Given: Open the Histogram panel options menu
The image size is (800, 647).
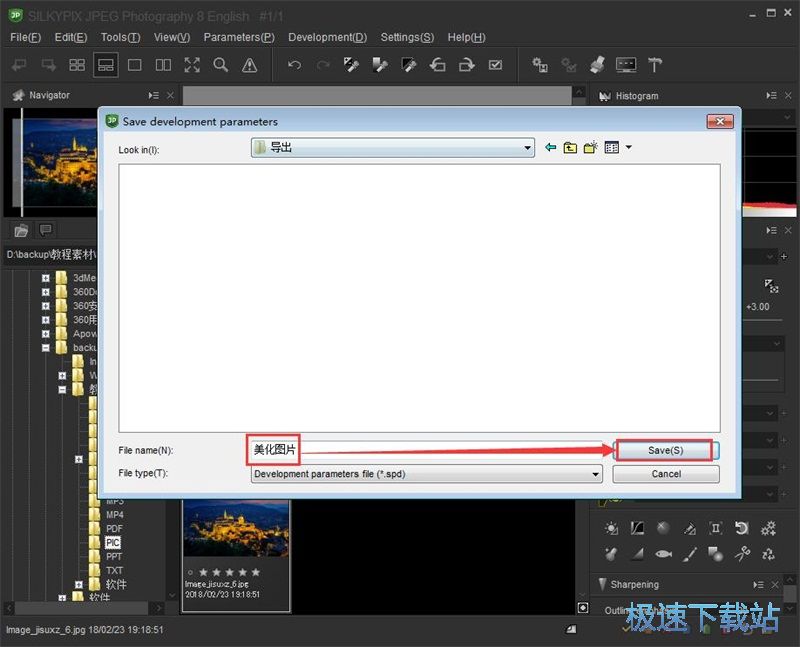Looking at the screenshot, I should coord(771,95).
